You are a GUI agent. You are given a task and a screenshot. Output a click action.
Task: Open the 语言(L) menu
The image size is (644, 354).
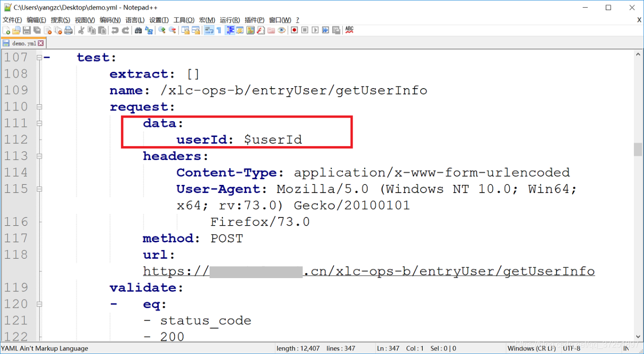click(135, 20)
